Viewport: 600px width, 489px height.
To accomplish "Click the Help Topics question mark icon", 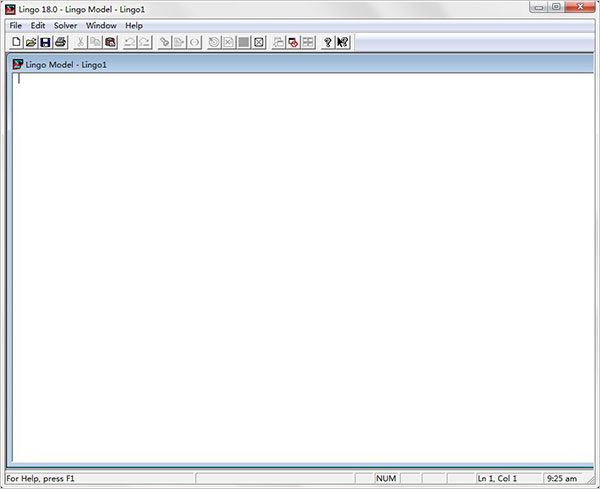I will (x=328, y=42).
